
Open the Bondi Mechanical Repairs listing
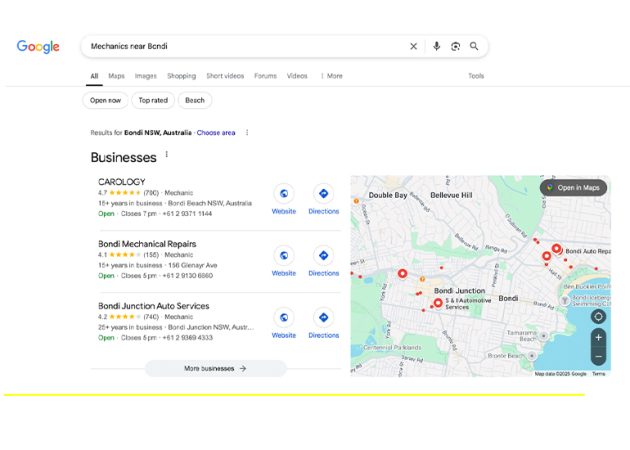(147, 244)
